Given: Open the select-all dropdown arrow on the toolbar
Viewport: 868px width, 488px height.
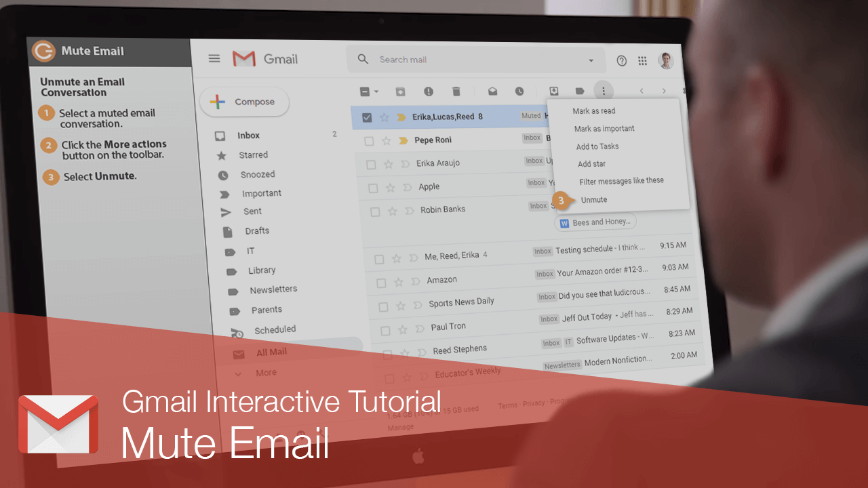Looking at the screenshot, I should point(376,91).
